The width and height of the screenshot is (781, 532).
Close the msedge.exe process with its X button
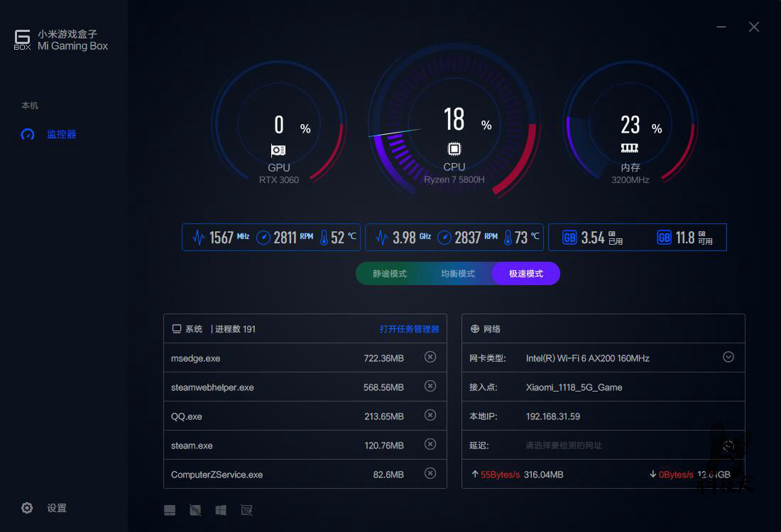430,358
